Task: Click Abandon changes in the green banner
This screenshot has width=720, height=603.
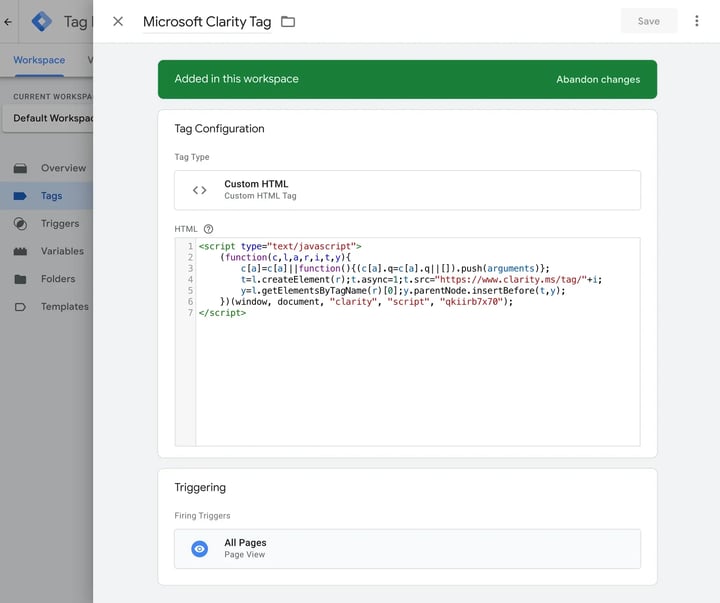Action: (598, 79)
